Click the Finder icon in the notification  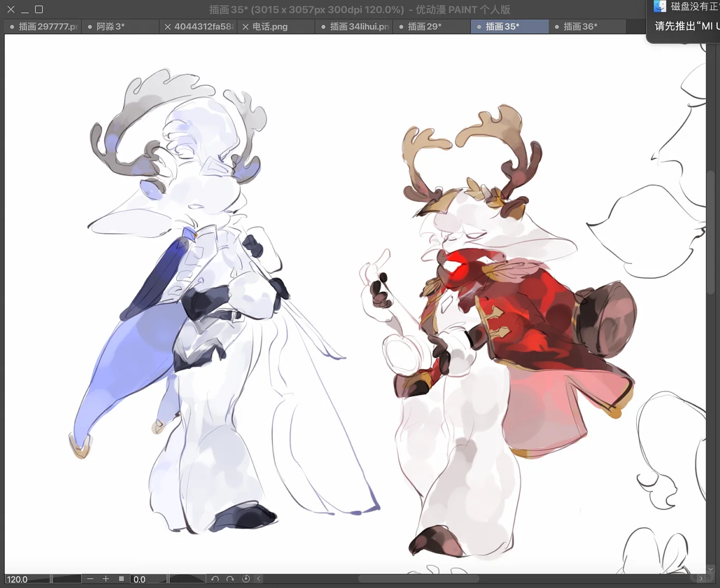(660, 7)
